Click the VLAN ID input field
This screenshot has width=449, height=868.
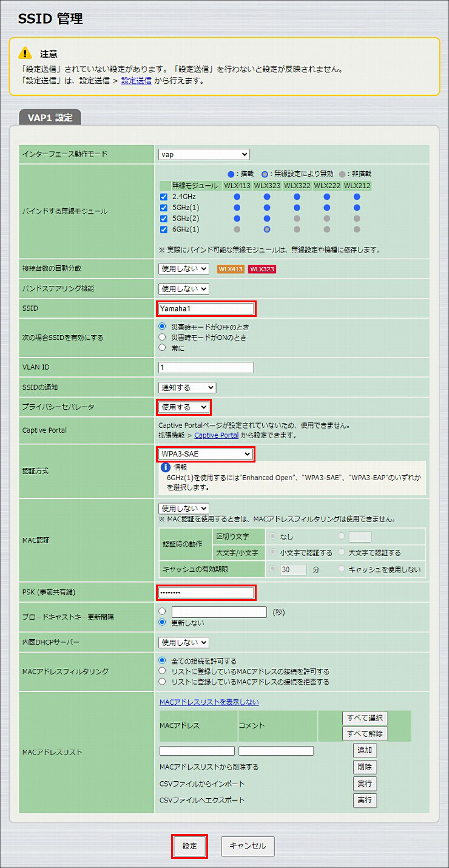pos(206,367)
